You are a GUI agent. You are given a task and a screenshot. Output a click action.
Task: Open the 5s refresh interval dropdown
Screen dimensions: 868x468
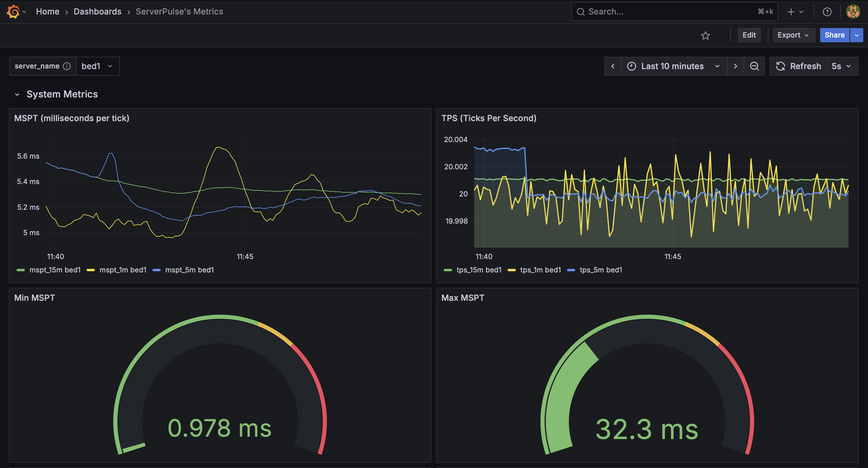coord(841,66)
